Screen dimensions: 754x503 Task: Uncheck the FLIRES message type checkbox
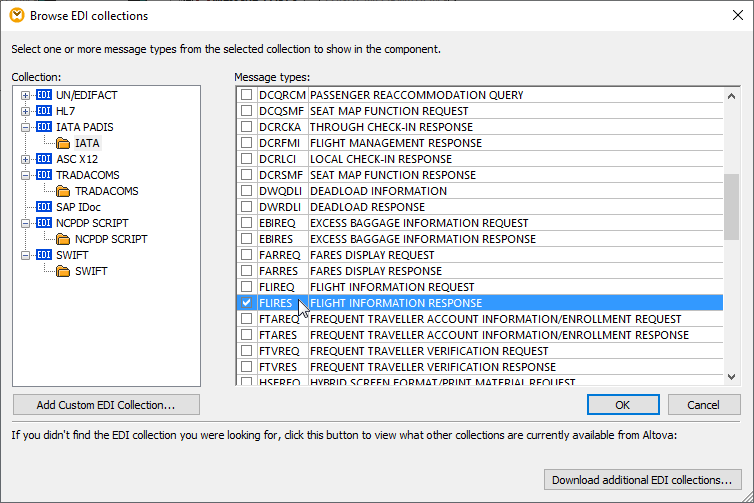[246, 303]
